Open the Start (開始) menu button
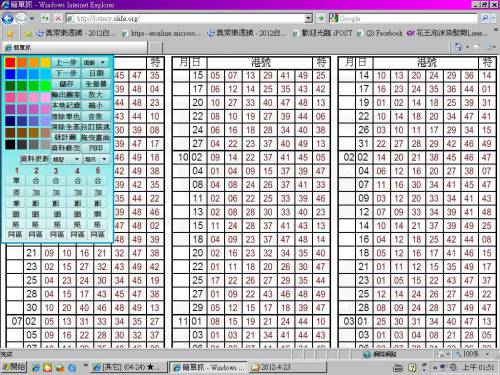Viewport: 500px width, 375px height. pos(14,367)
